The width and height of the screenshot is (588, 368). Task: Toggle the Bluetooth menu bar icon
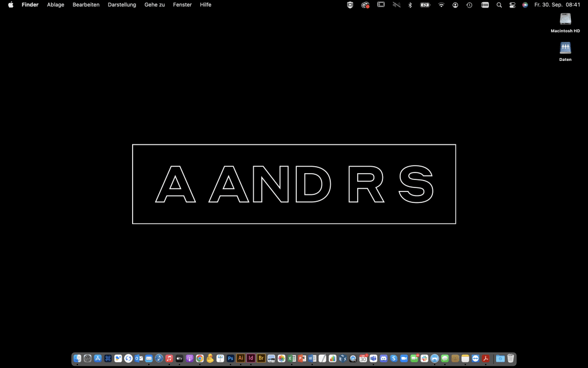tap(410, 5)
